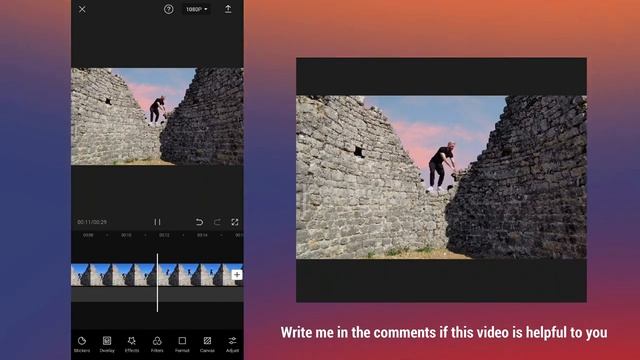This screenshot has height=360, width=640.
Task: Tap the phone video preview
Action: 157,116
